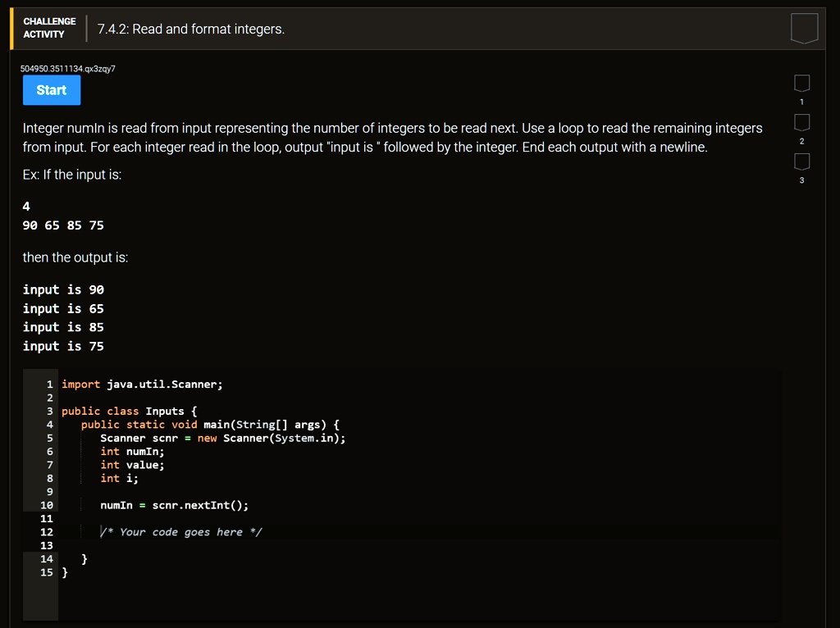The image size is (840, 628).
Task: Place cursor on 'Your code goes here' comment
Action: pyautogui.click(x=181, y=532)
